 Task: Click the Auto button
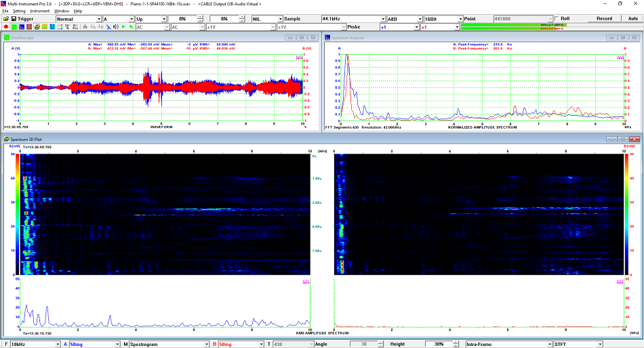click(x=632, y=18)
